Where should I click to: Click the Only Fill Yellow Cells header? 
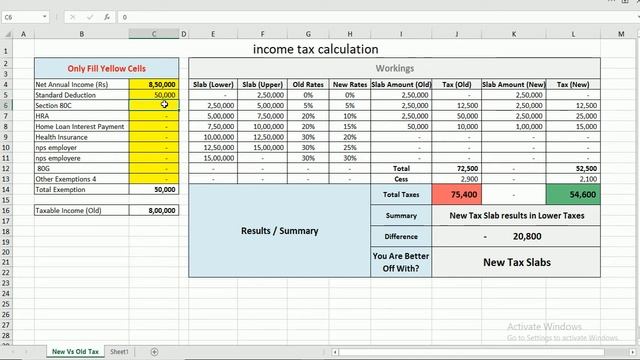(x=107, y=69)
